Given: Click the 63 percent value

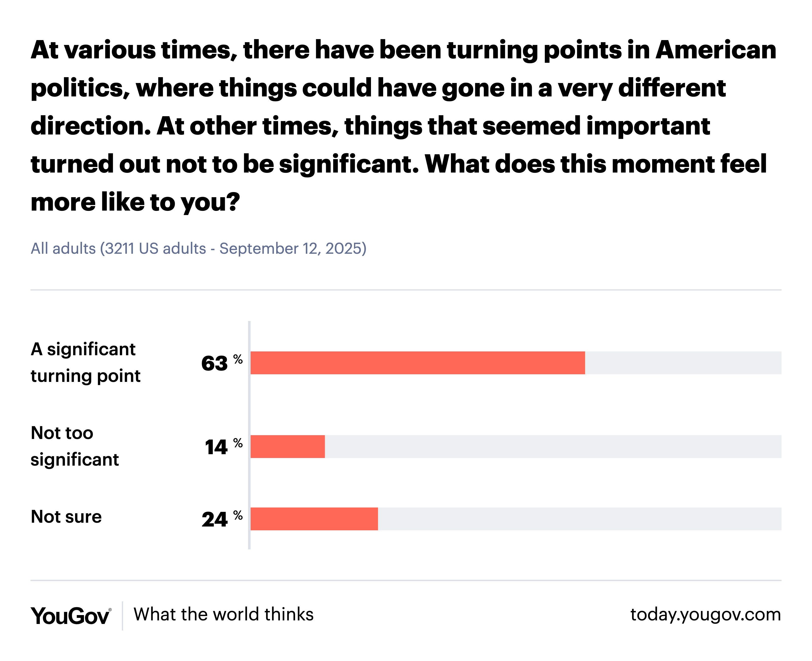Looking at the screenshot, I should (x=215, y=363).
